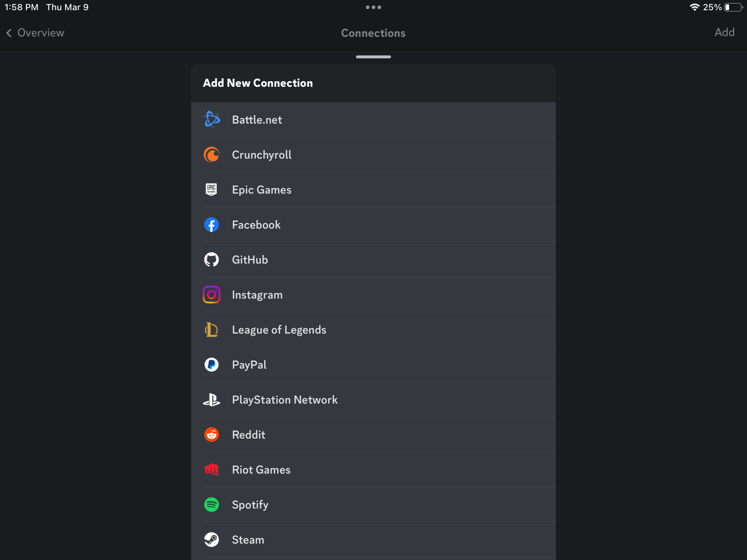Tap the Riot Games fist icon
This screenshot has height=560, width=747.
coord(212,470)
